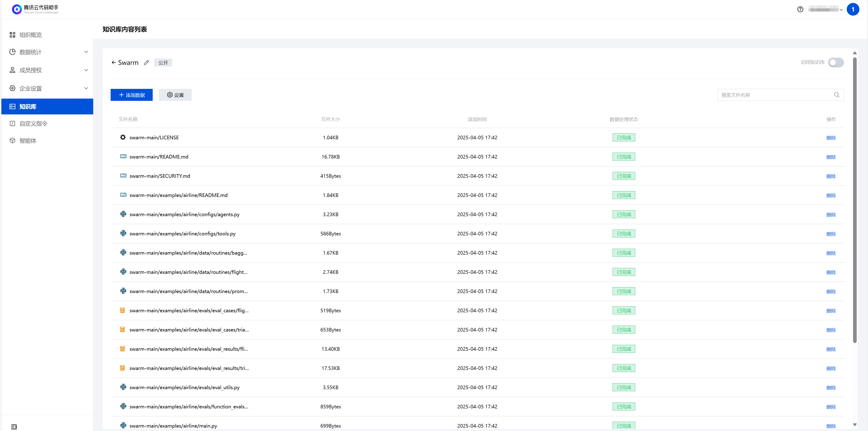Open 智能体 in the sidebar
Viewport: 868px width, 431px height.
[28, 141]
